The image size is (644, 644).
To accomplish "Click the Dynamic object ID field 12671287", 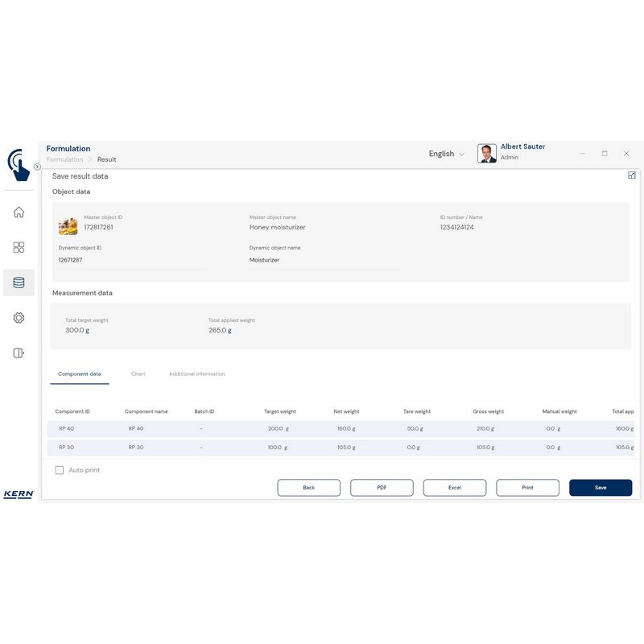I will (x=134, y=260).
